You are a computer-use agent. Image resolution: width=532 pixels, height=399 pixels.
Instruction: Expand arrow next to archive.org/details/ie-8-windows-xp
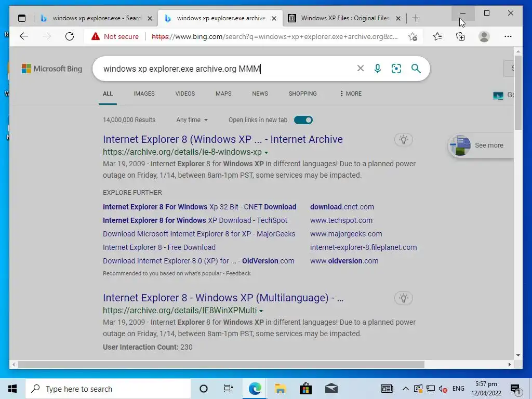[267, 153]
